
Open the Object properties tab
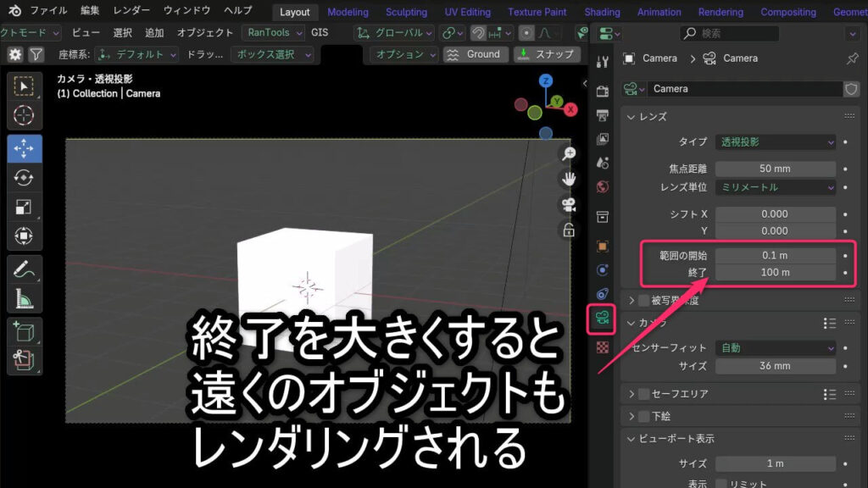(x=603, y=246)
